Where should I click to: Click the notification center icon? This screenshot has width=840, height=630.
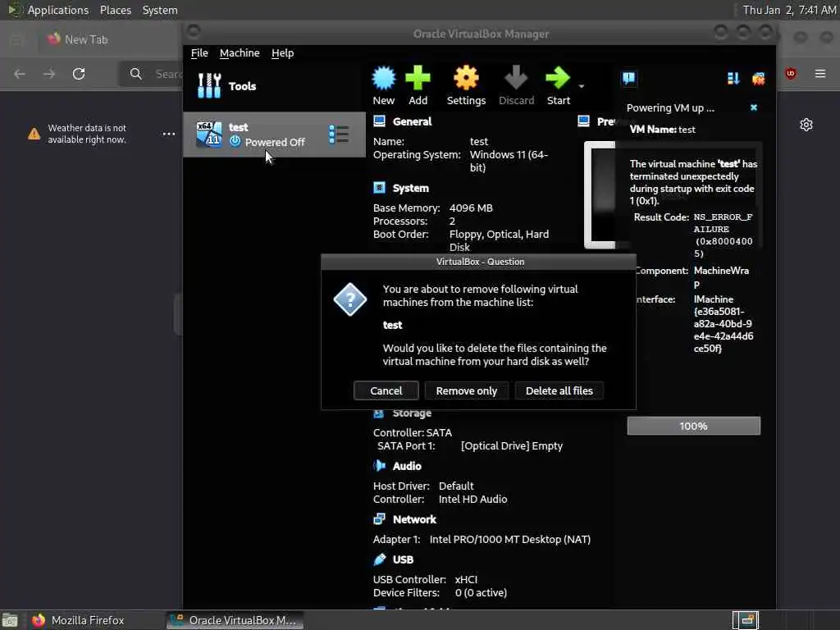(629, 79)
